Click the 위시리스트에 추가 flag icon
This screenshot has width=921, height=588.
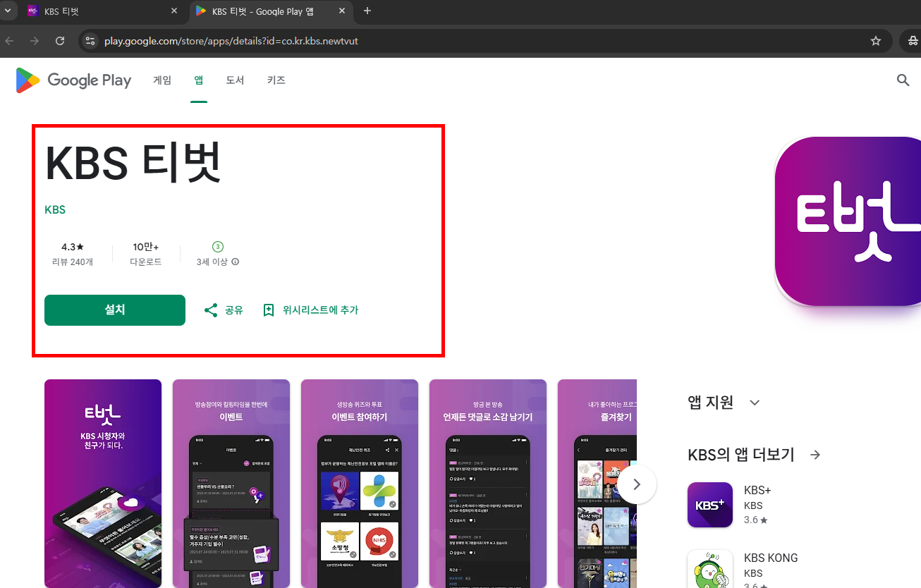pyautogui.click(x=268, y=310)
